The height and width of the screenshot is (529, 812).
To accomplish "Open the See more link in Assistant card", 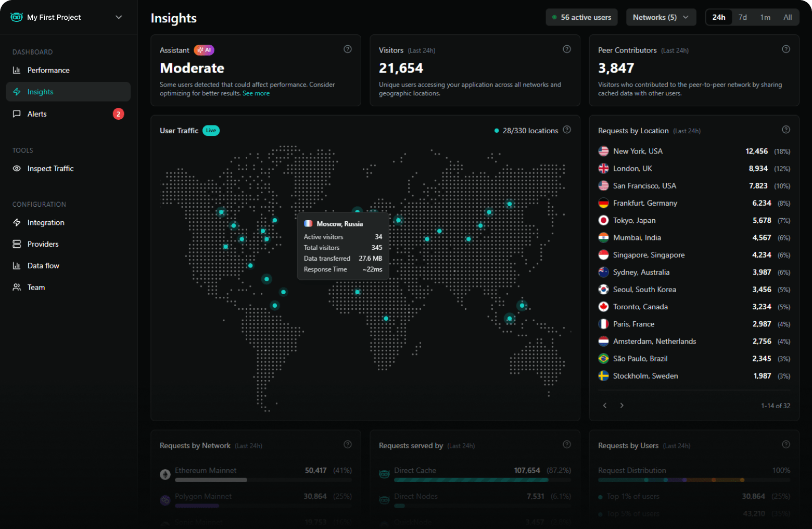I will [x=256, y=93].
